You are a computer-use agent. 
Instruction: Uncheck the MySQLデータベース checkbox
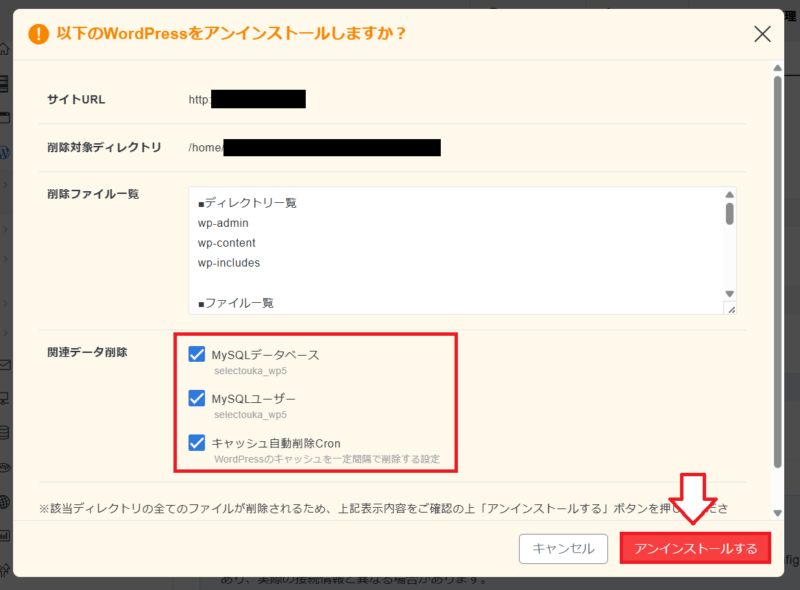point(196,354)
